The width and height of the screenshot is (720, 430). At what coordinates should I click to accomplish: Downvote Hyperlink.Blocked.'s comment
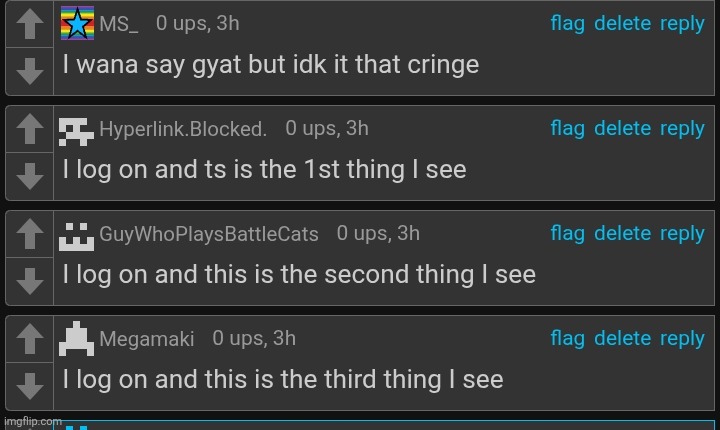click(x=31, y=175)
